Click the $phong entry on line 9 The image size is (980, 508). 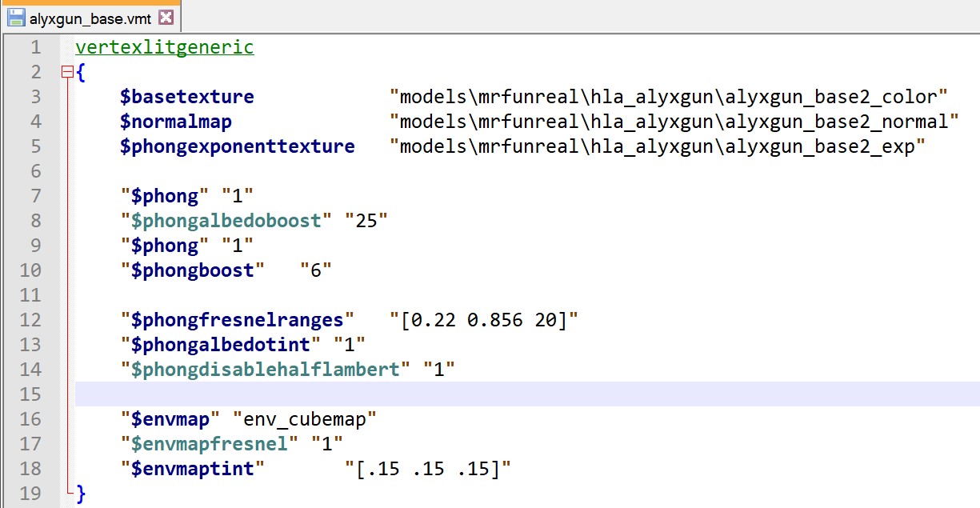click(165, 246)
